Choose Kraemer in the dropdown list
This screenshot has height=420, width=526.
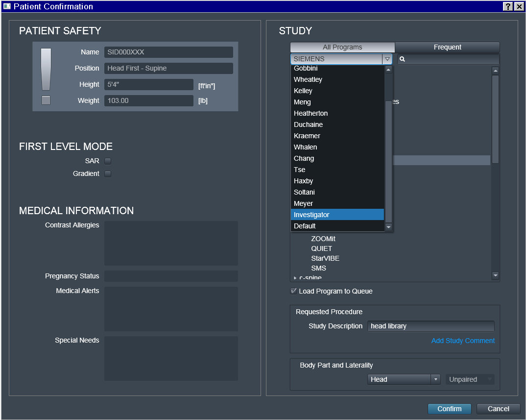337,136
